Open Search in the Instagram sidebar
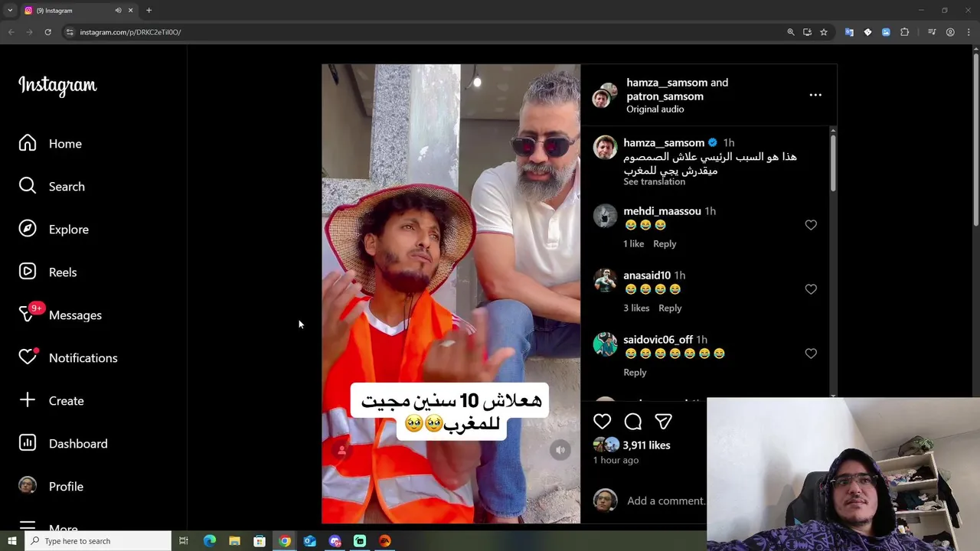 tap(52, 187)
